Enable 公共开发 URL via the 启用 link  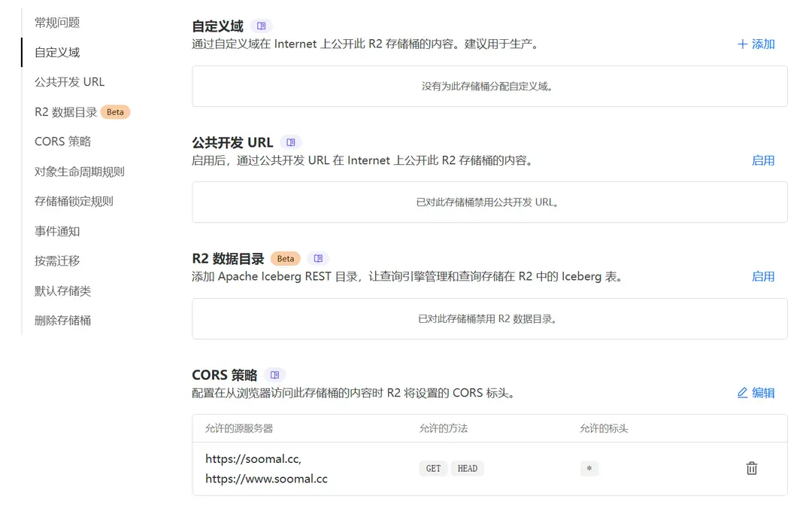pos(763,160)
